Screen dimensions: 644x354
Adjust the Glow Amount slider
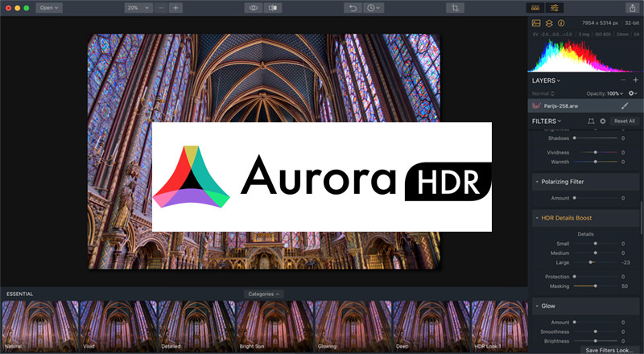[x=596, y=323]
